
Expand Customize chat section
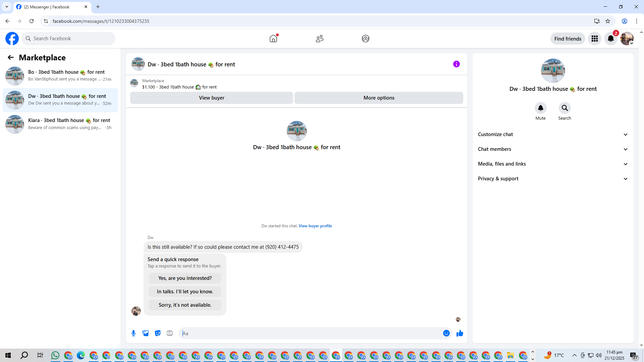pyautogui.click(x=553, y=134)
